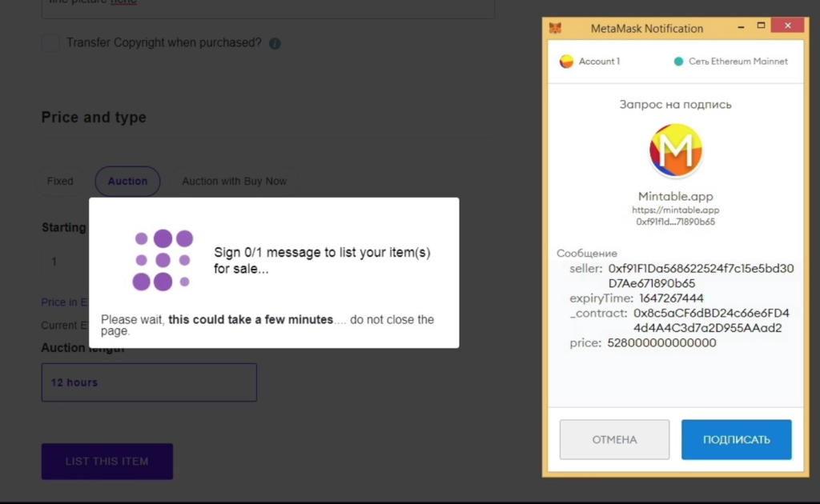Click the copyright info icon
This screenshot has width=820, height=504.
(275, 43)
